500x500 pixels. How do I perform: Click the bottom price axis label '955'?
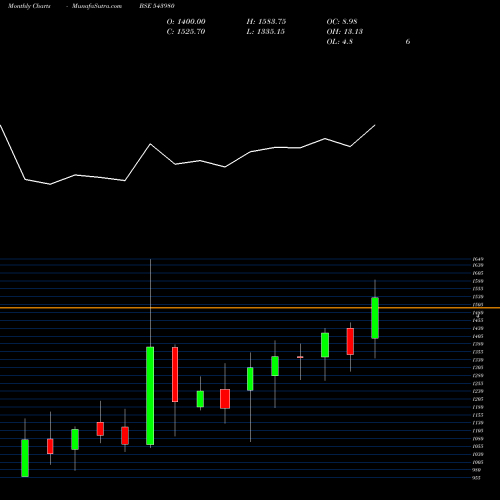click(477, 478)
